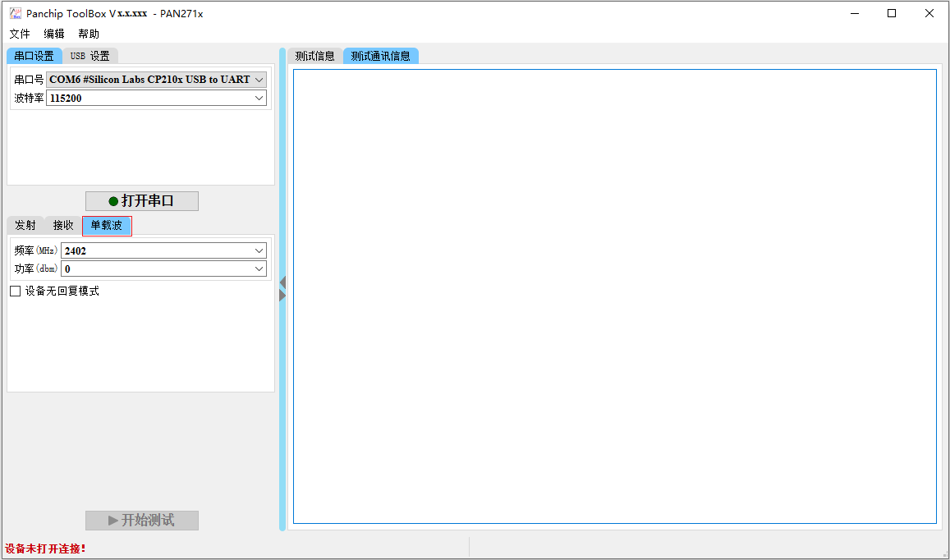Open the 帮助 menu
Image resolution: width=950 pixels, height=560 pixels.
[89, 34]
